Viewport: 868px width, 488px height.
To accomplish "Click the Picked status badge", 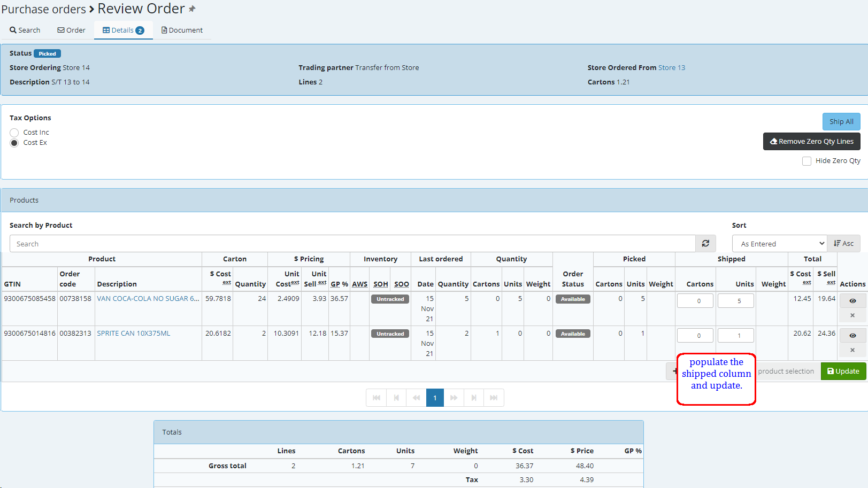I will [x=47, y=53].
